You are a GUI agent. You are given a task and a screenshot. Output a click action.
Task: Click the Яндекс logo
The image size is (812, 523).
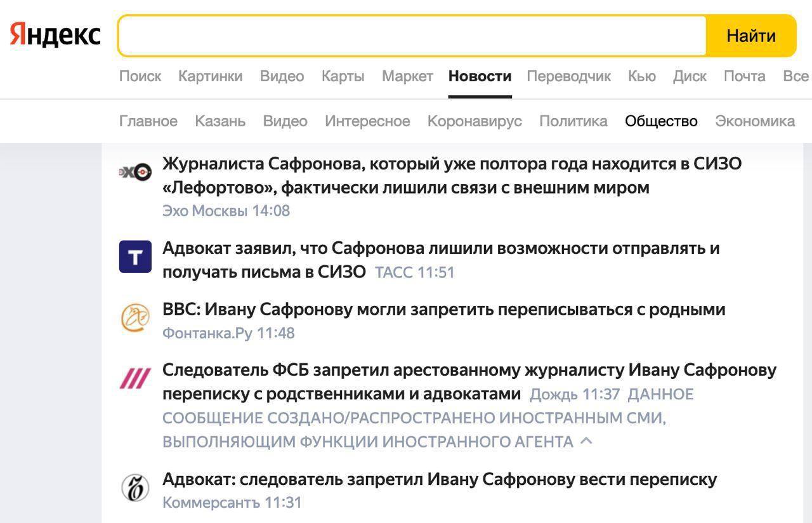(55, 34)
